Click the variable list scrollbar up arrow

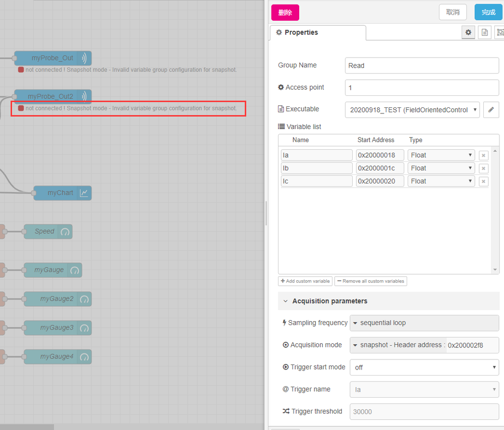495,151
